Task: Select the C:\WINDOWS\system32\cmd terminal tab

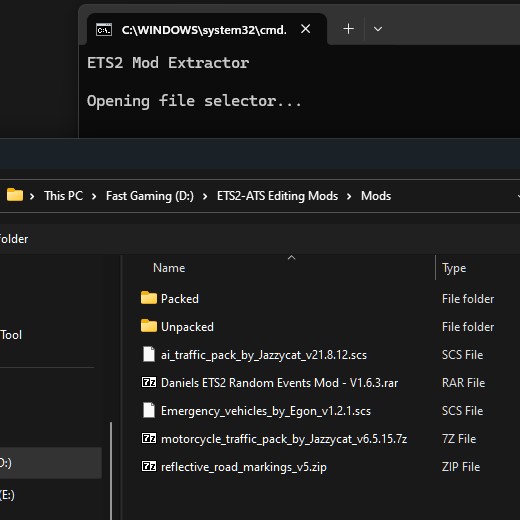Action: 207,29
